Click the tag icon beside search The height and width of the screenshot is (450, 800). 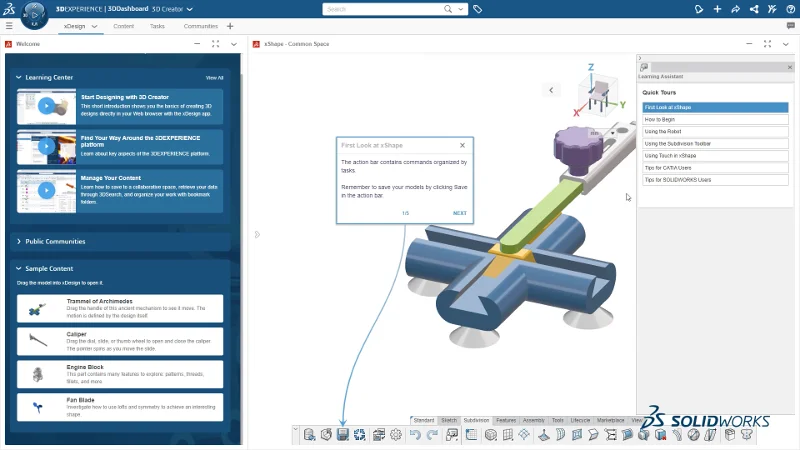(478, 9)
